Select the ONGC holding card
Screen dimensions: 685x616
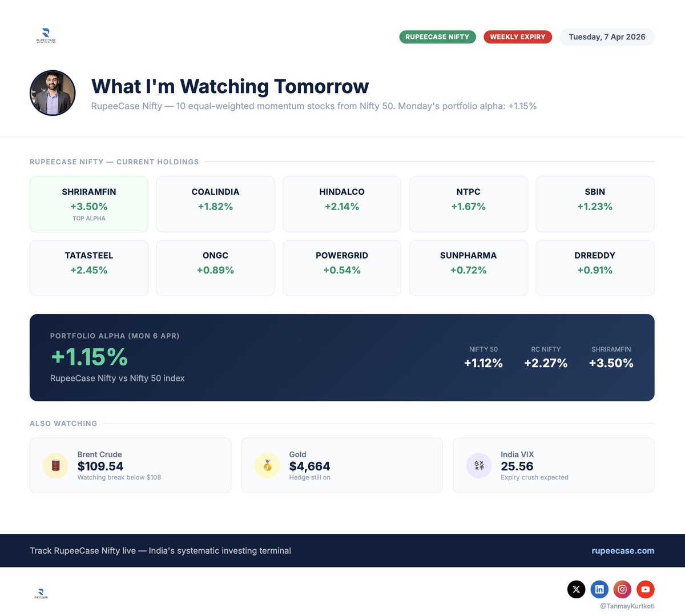pyautogui.click(x=215, y=268)
